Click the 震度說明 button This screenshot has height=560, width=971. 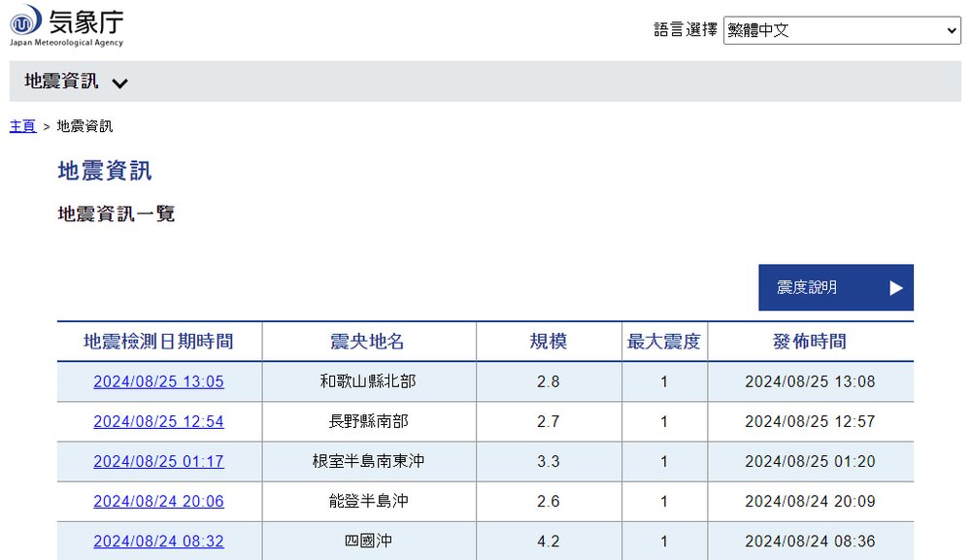click(835, 287)
